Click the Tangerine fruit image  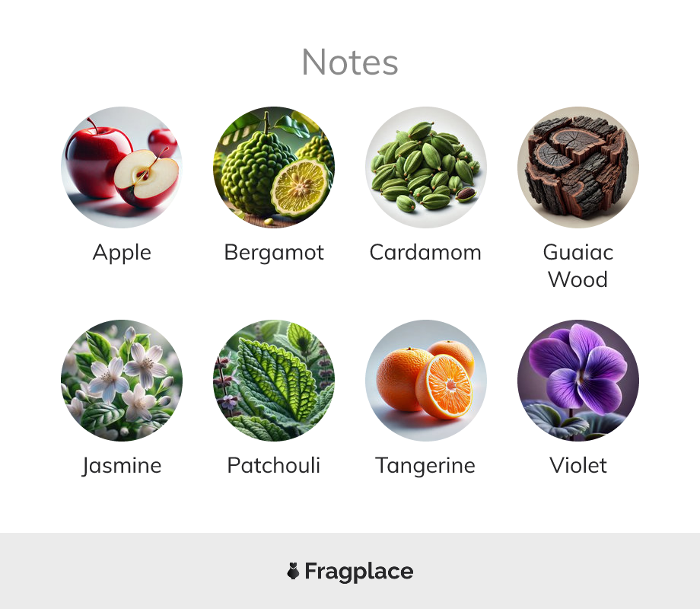(x=426, y=381)
